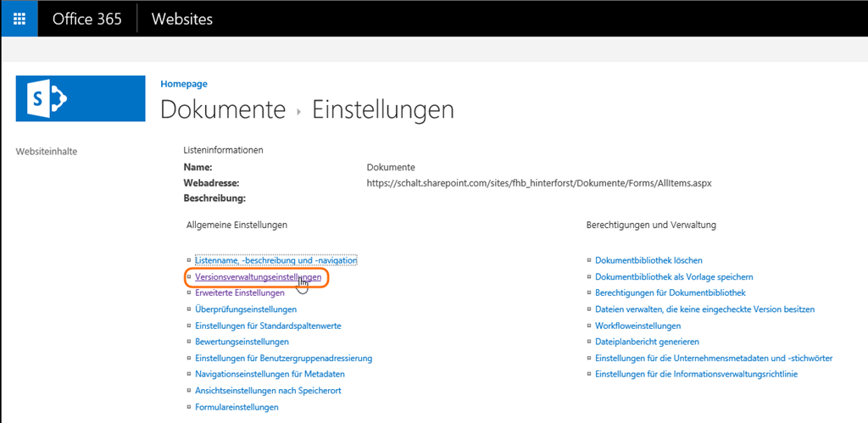The width and height of the screenshot is (868, 423).
Task: Open Erweiterte Einstellungen
Action: [x=240, y=293]
